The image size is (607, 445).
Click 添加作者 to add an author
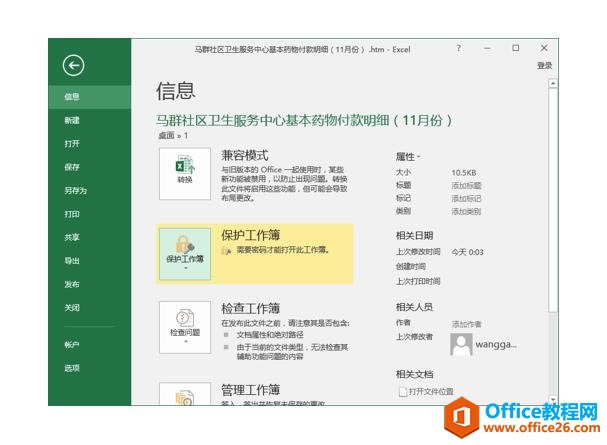pyautogui.click(x=466, y=324)
